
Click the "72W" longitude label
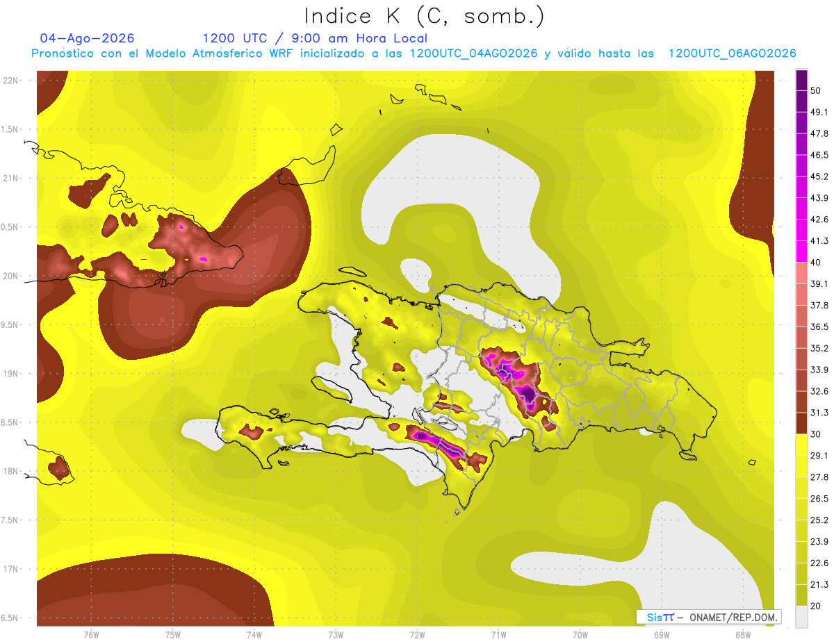417,635
